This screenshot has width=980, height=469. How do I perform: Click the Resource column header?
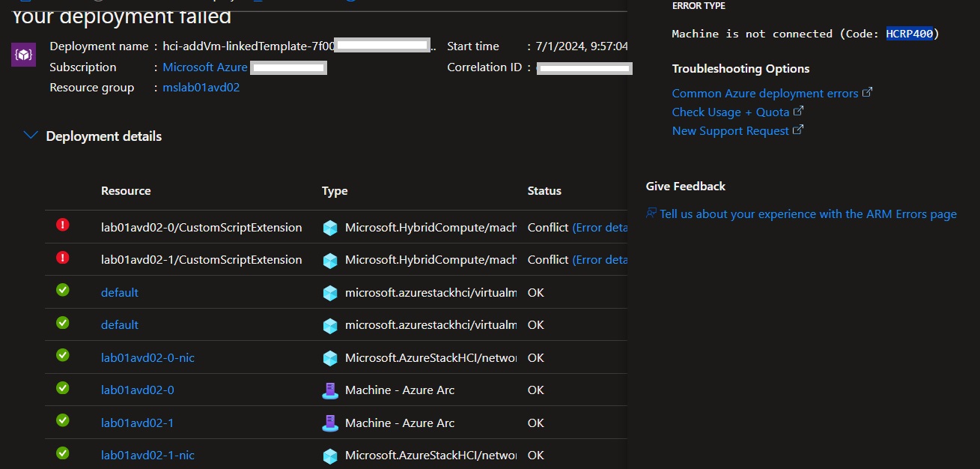[126, 191]
